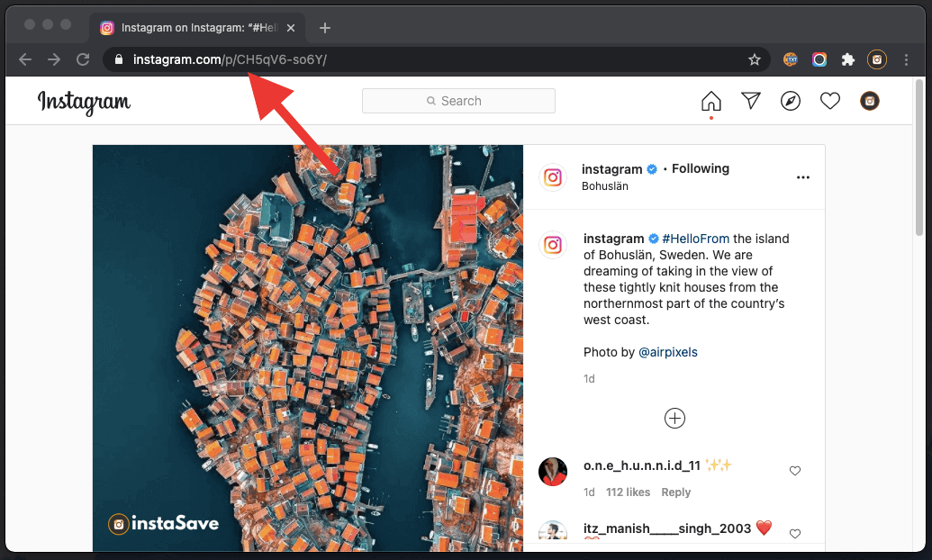Bookmark this page with the star
Image resolution: width=932 pixels, height=560 pixels.
point(754,59)
